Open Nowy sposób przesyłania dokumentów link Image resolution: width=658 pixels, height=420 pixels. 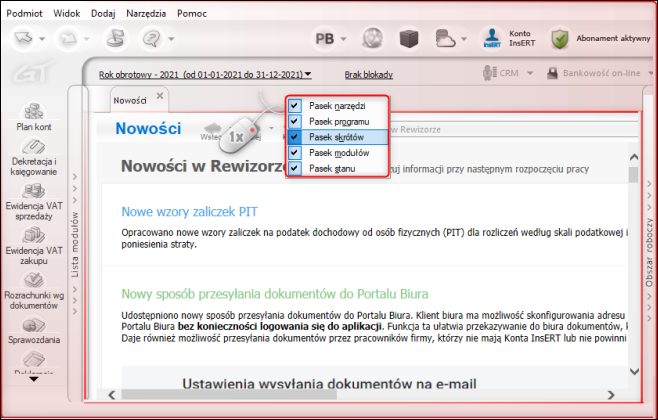click(x=275, y=294)
